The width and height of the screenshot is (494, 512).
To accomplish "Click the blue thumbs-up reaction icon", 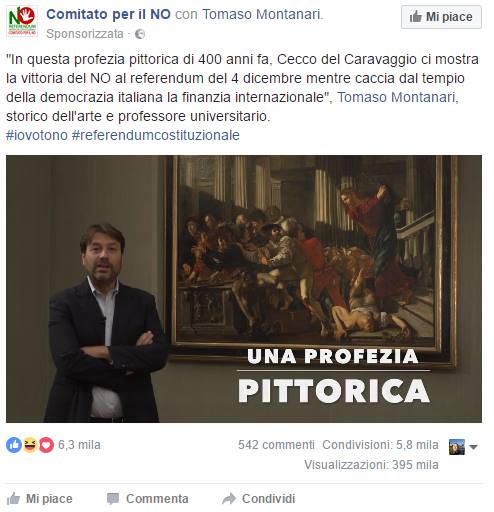I will pos(14,445).
